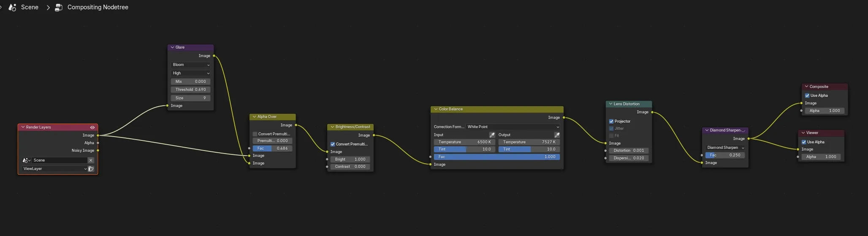
Task: Open the White Point correction dropdown
Action: [513, 127]
